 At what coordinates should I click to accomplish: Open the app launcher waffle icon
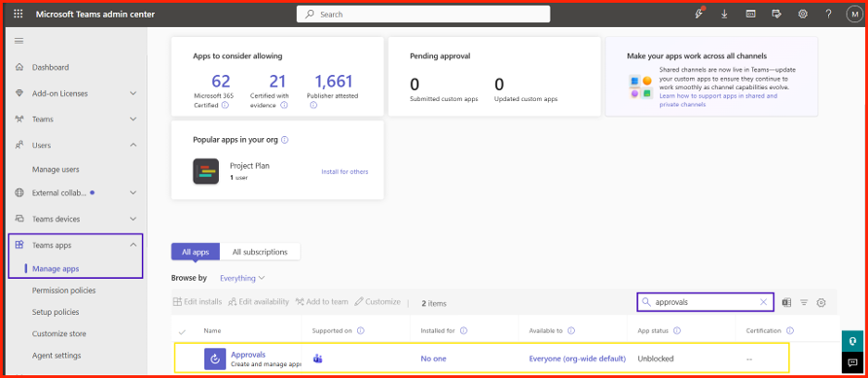click(x=19, y=14)
